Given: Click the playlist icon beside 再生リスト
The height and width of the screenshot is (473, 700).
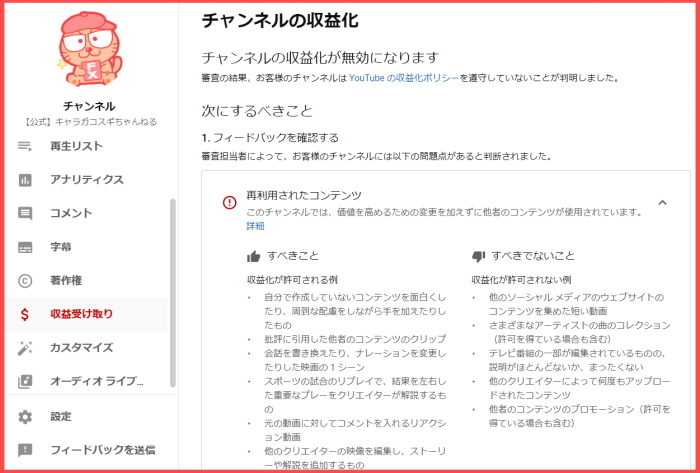Looking at the screenshot, I should 25,146.
